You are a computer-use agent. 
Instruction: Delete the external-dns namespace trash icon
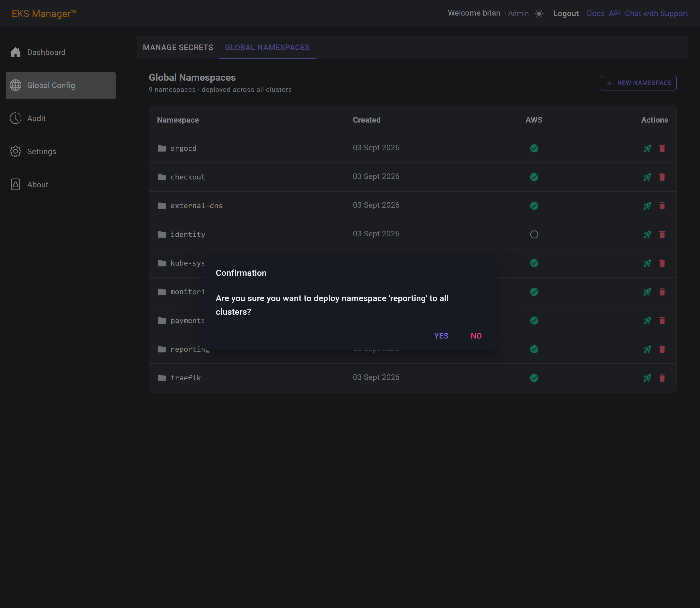662,206
